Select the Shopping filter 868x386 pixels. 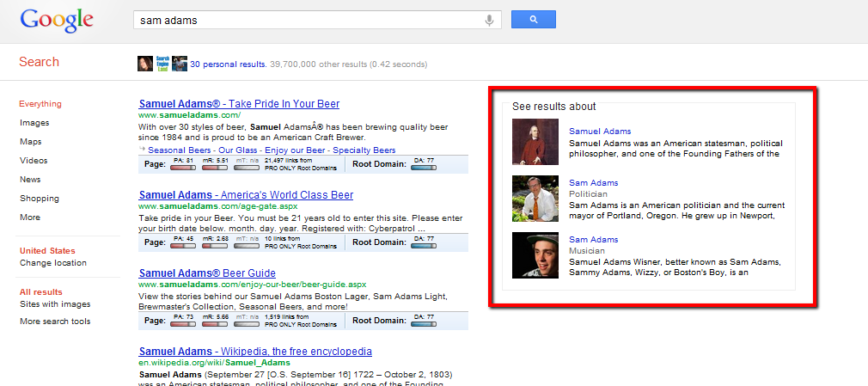pos(40,198)
